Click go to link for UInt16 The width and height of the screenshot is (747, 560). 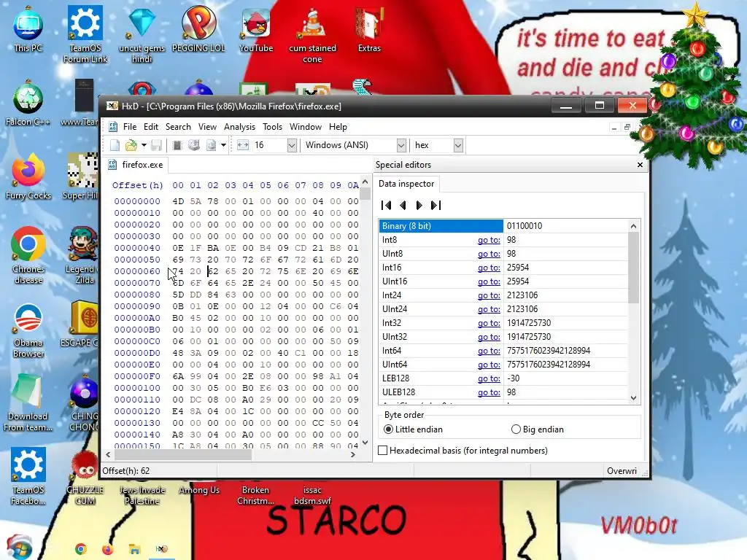(489, 281)
